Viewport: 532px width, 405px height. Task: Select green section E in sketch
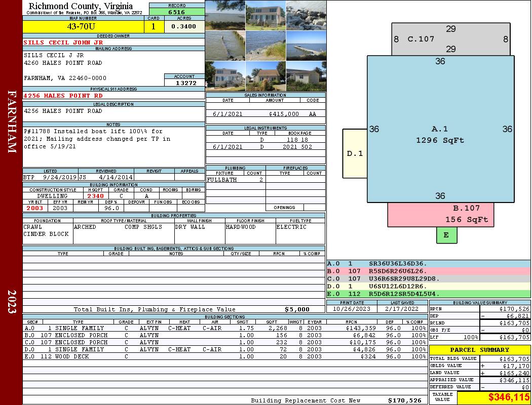(x=446, y=235)
